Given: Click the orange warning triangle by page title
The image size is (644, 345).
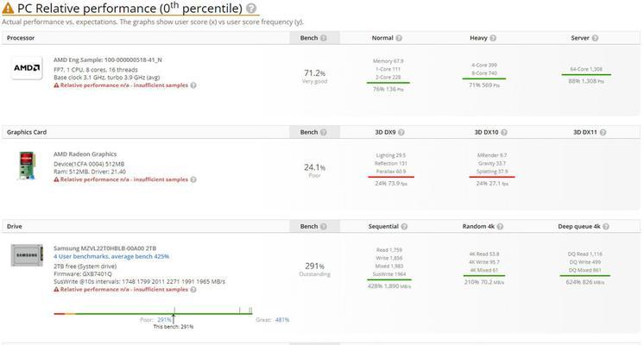Looking at the screenshot, I should [x=8, y=9].
